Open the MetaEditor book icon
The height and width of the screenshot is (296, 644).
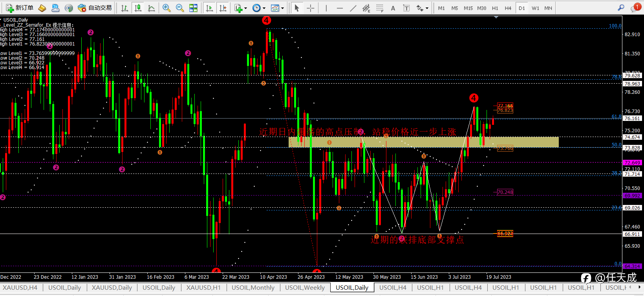42,8
